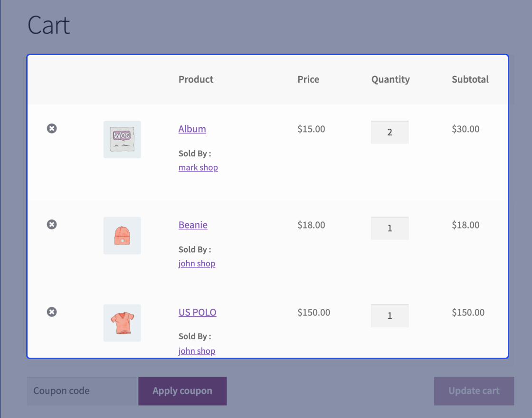The width and height of the screenshot is (532, 418).
Task: Open the Album product page
Action: (192, 129)
